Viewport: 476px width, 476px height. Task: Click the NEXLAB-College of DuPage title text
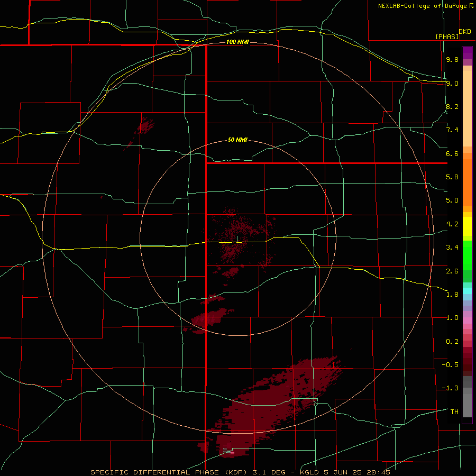422,6
